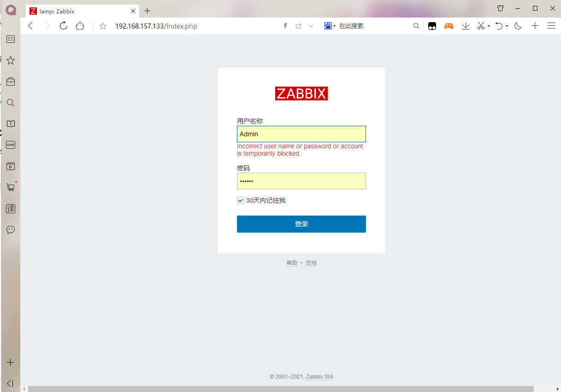561x392 pixels.
Task: Reload the Zabbix page
Action: click(x=64, y=26)
